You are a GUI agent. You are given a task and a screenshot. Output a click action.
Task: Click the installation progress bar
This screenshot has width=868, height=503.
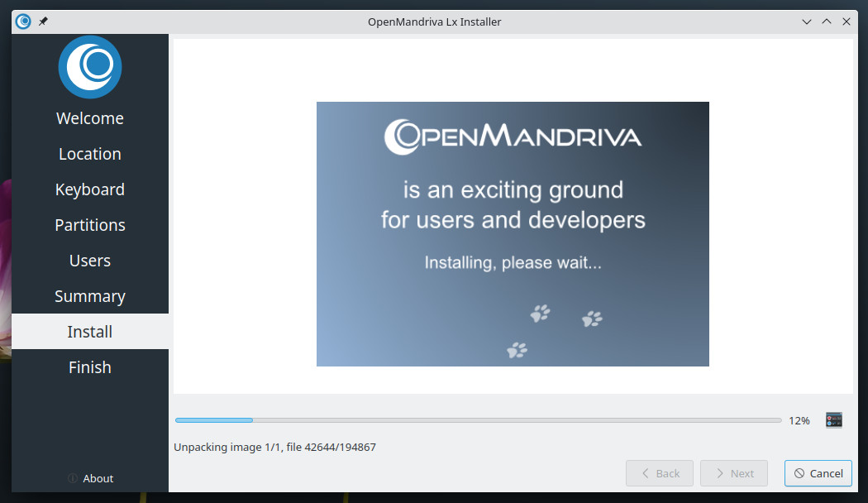[x=479, y=420]
